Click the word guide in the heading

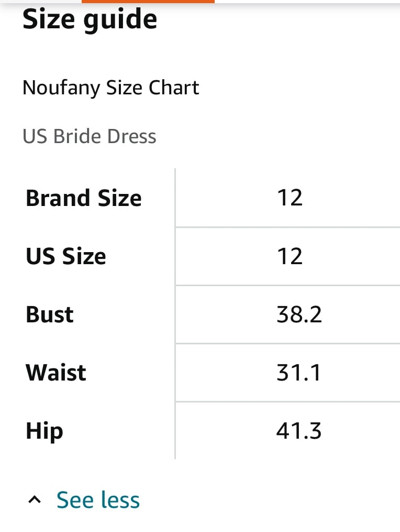click(120, 20)
